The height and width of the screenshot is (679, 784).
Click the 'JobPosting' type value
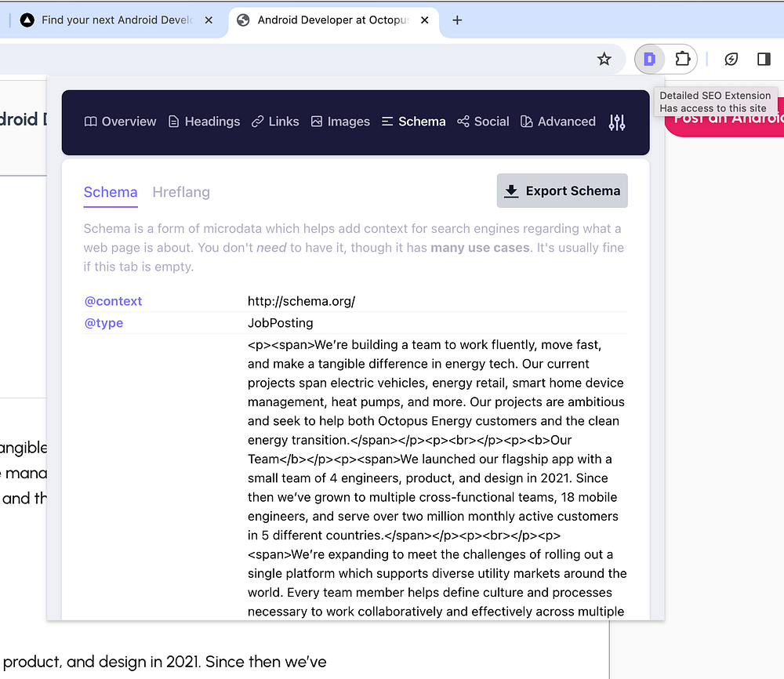pyautogui.click(x=280, y=323)
